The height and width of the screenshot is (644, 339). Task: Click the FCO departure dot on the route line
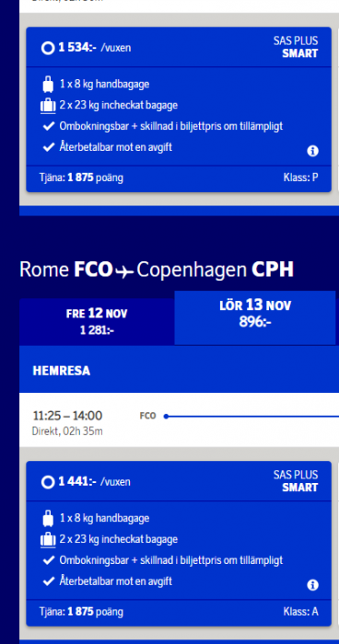tap(166, 417)
